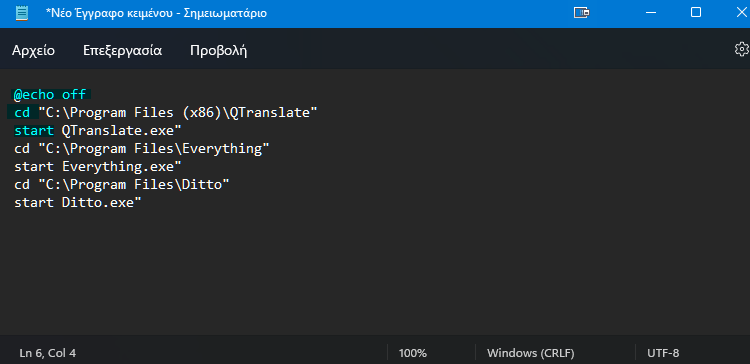
Task: Click on 'start Everything.exe"' text line
Action: pos(98,167)
